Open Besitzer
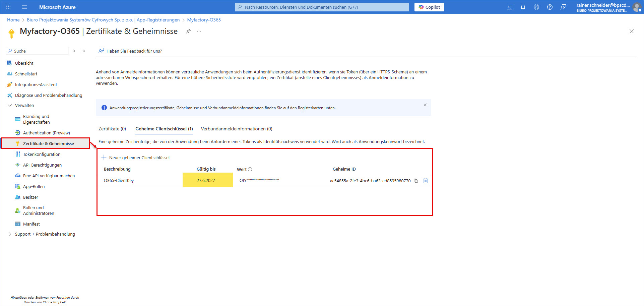The width and height of the screenshot is (644, 306). (30, 197)
